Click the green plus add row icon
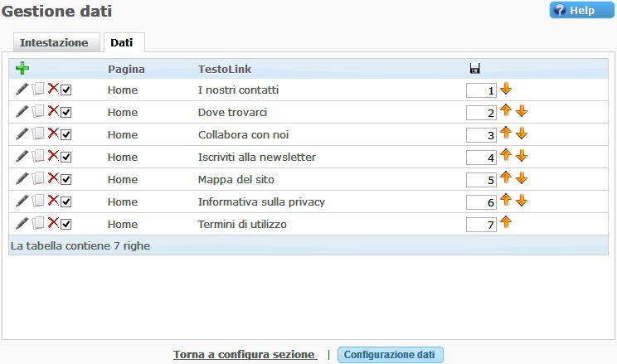 [x=22, y=69]
